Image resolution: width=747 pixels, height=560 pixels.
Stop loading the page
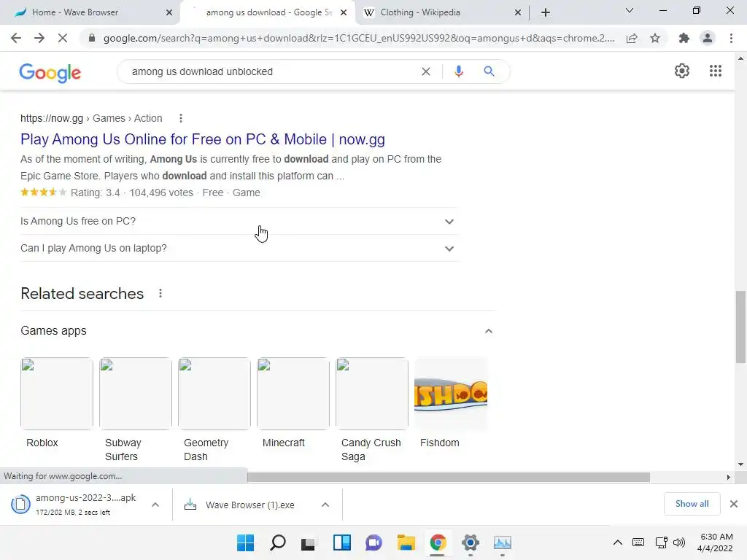point(63,38)
